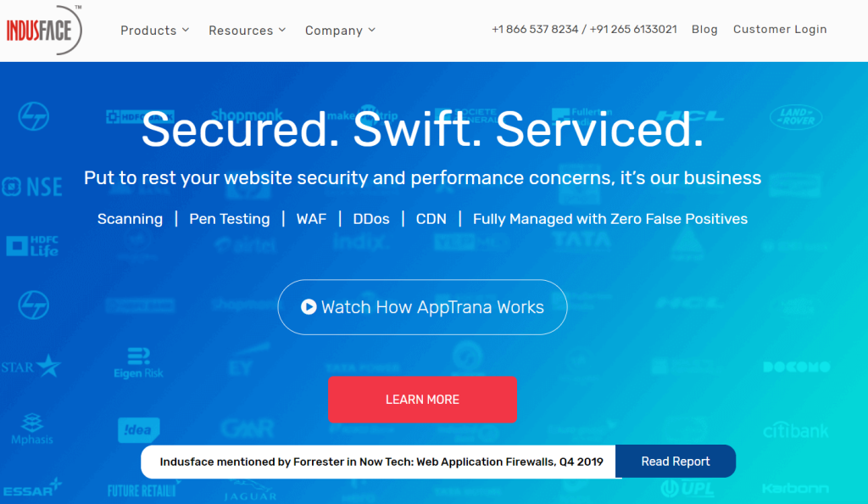This screenshot has height=504, width=868.
Task: Click the phone number +1 866 537 8234
Action: (x=535, y=30)
